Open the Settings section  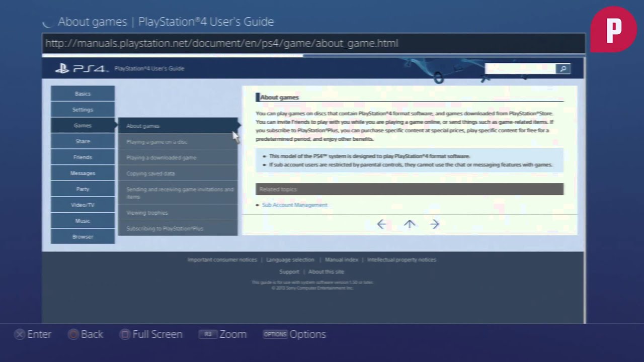(x=83, y=110)
